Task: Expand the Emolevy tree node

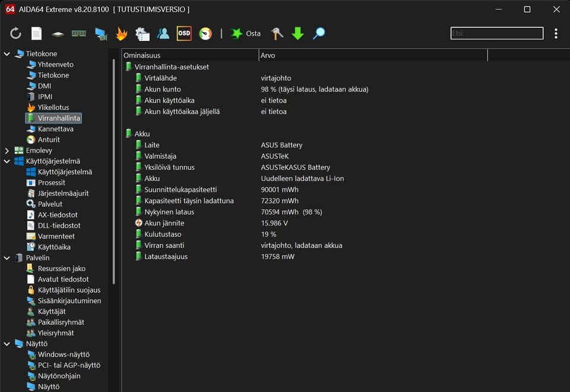Action: tap(7, 151)
